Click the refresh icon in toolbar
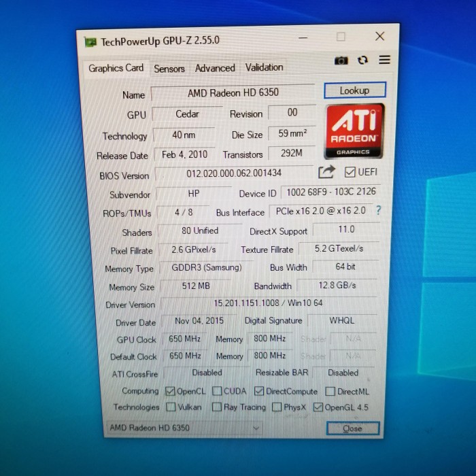Screen dimensions: 476x476 click(362, 60)
